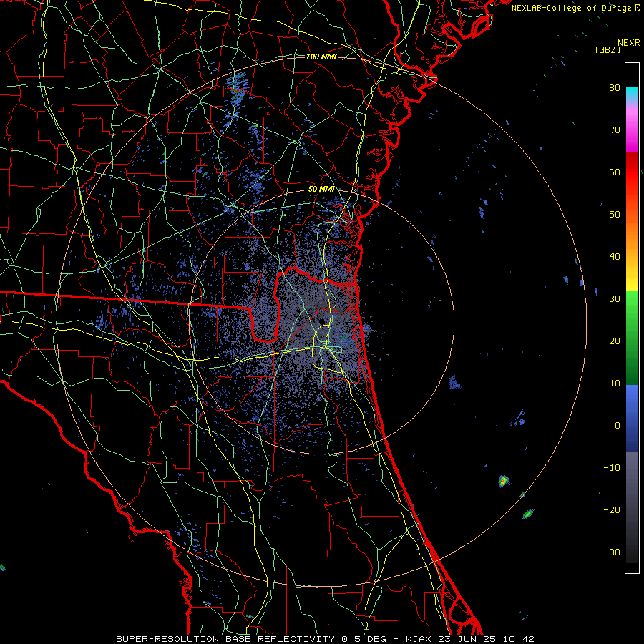Image resolution: width=644 pixels, height=644 pixels.
Task: Click the -30 value on dBZ scale
Action: click(x=612, y=552)
